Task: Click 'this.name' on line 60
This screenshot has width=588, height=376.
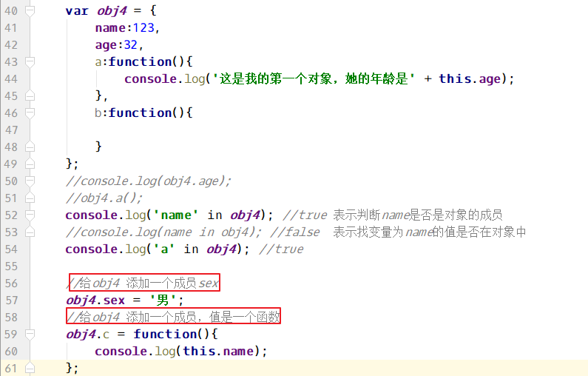Action: point(219,352)
